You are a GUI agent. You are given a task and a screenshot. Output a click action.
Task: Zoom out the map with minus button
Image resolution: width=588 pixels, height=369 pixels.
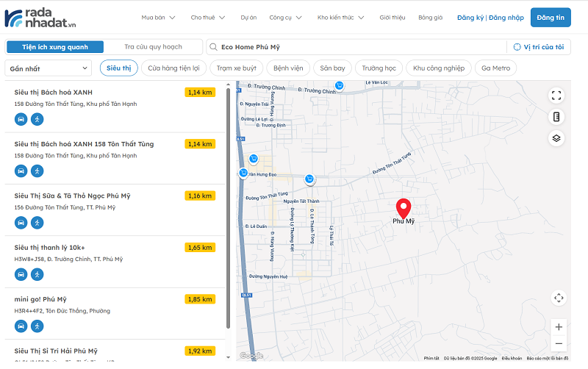(x=559, y=343)
